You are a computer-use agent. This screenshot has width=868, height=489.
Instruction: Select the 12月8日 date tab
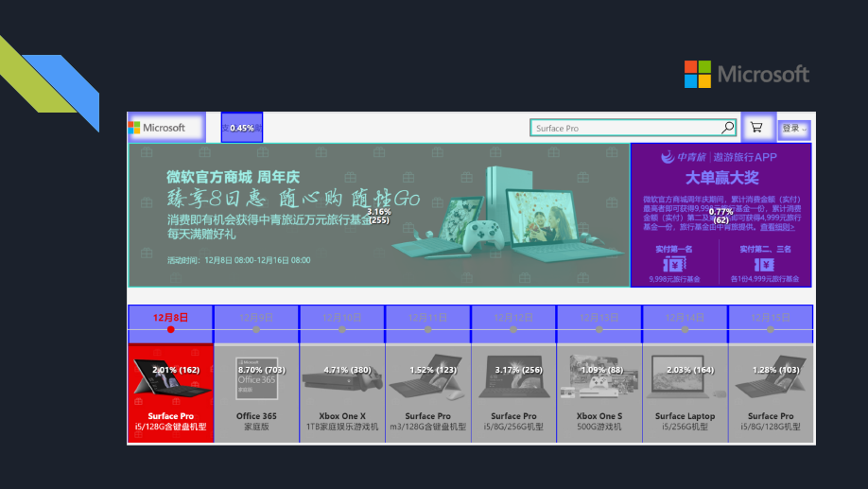pos(170,319)
